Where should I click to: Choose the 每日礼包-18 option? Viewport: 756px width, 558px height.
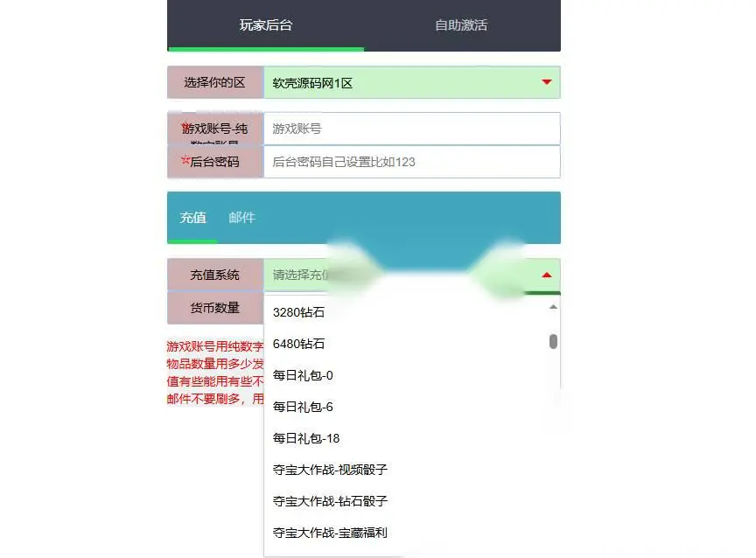pyautogui.click(x=412, y=438)
